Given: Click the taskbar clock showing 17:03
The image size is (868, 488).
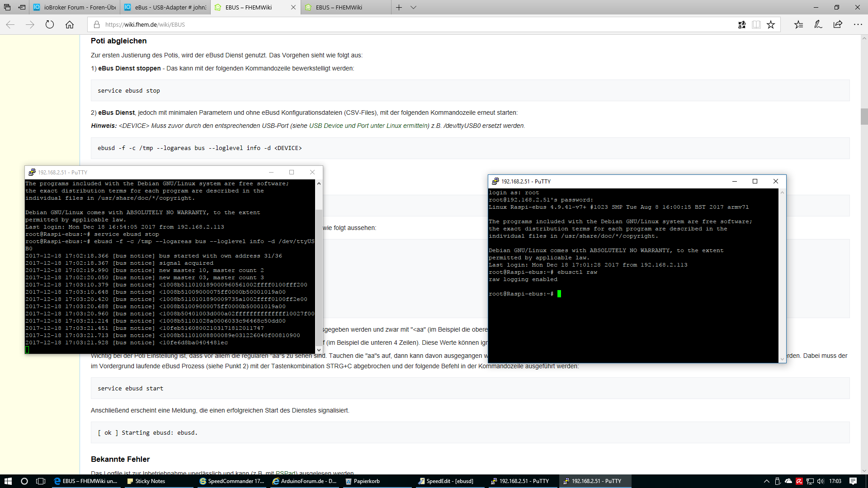Looking at the screenshot, I should pyautogui.click(x=835, y=481).
